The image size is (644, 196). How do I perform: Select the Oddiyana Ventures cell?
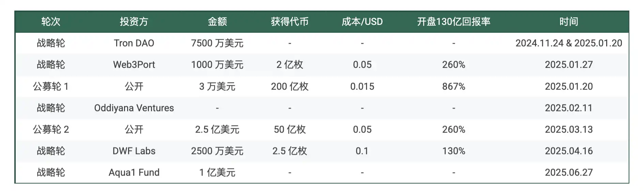coord(134,108)
